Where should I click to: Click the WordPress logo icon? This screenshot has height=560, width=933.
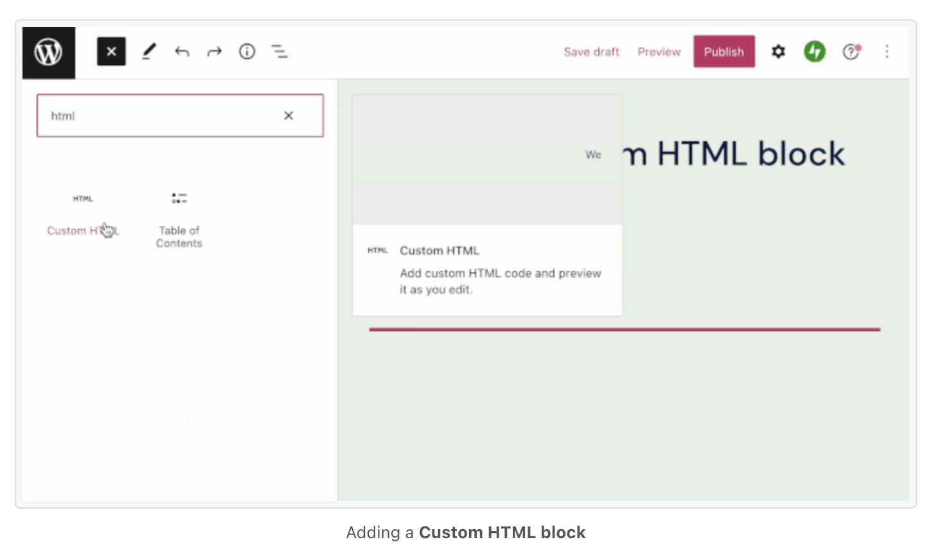click(49, 52)
